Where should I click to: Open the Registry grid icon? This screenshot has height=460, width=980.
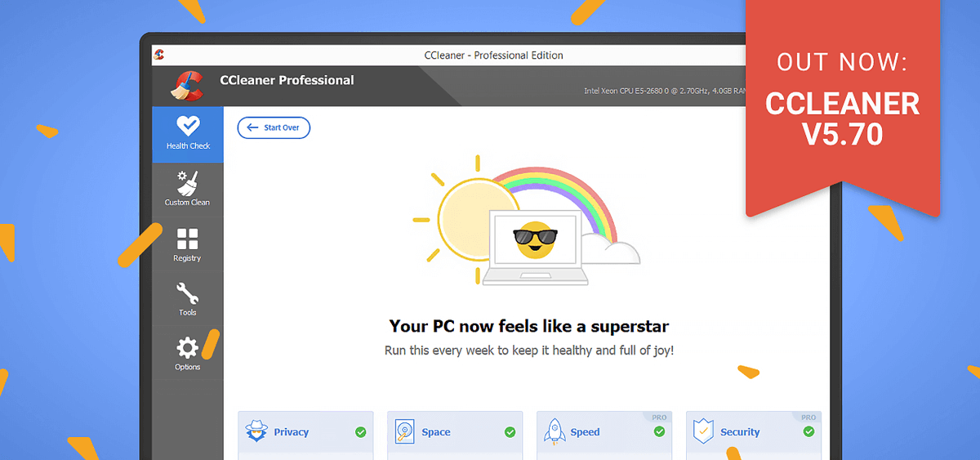pos(188,239)
